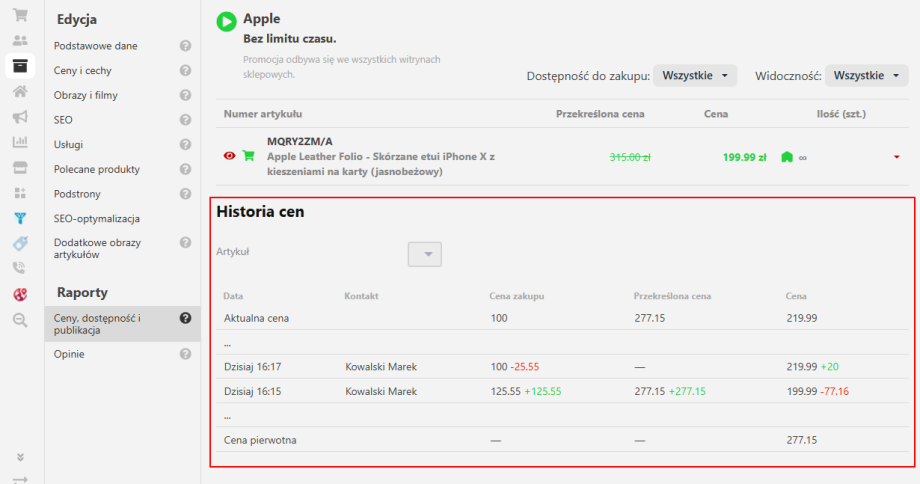Click purchase price change -25.55
920x484 pixels.
click(525, 367)
